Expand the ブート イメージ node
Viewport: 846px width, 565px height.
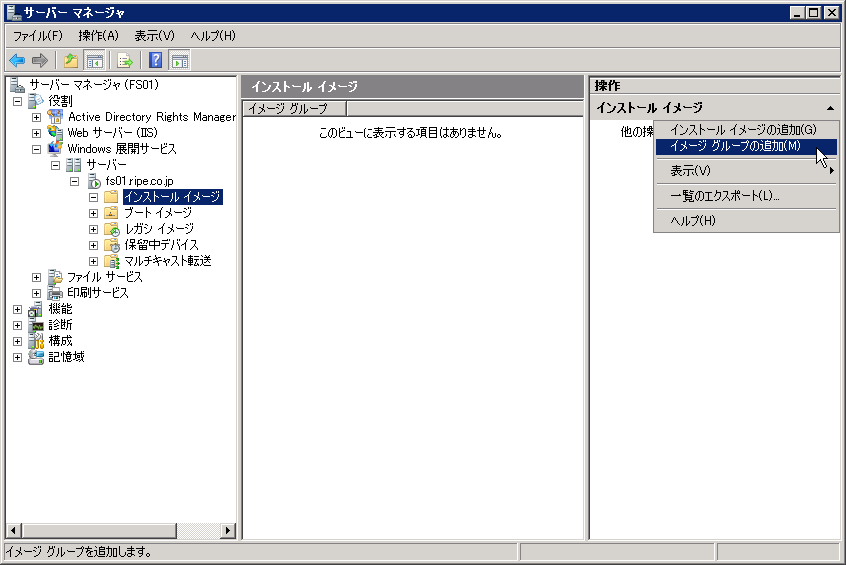coord(93,213)
